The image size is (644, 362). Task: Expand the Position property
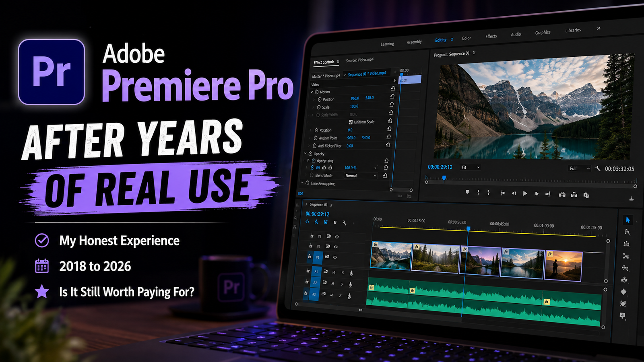click(x=314, y=99)
